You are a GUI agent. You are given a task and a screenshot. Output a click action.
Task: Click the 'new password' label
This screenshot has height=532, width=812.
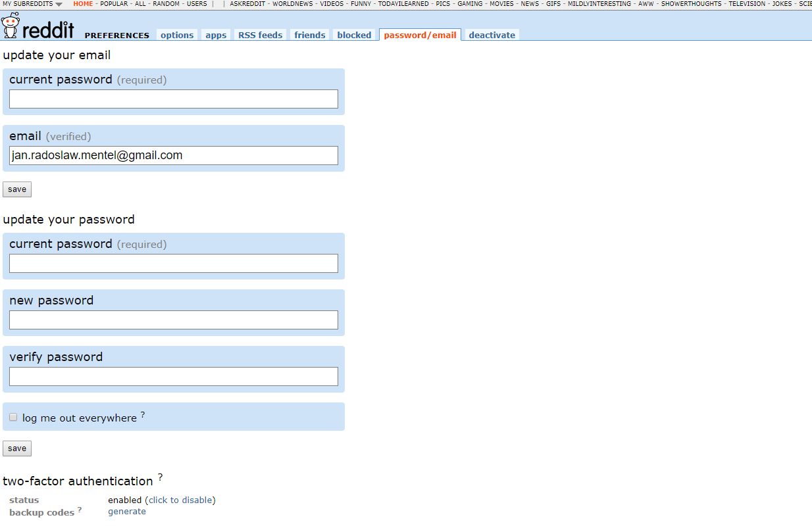[x=51, y=301]
